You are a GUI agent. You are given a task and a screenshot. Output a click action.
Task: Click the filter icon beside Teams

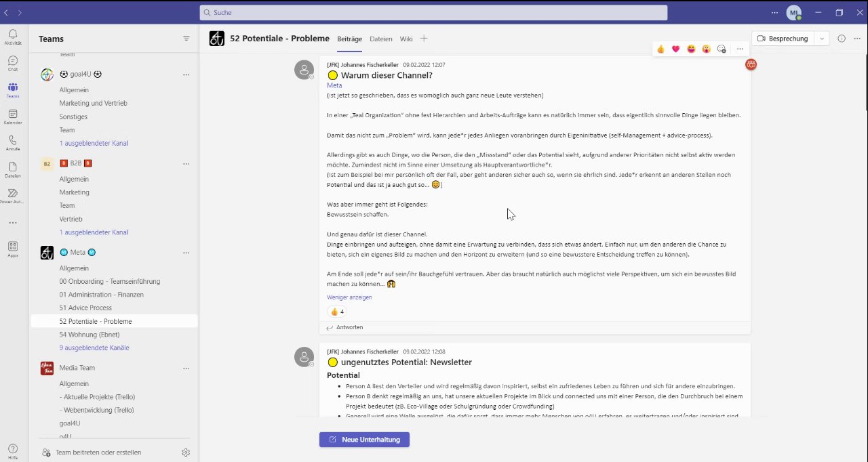pos(186,39)
